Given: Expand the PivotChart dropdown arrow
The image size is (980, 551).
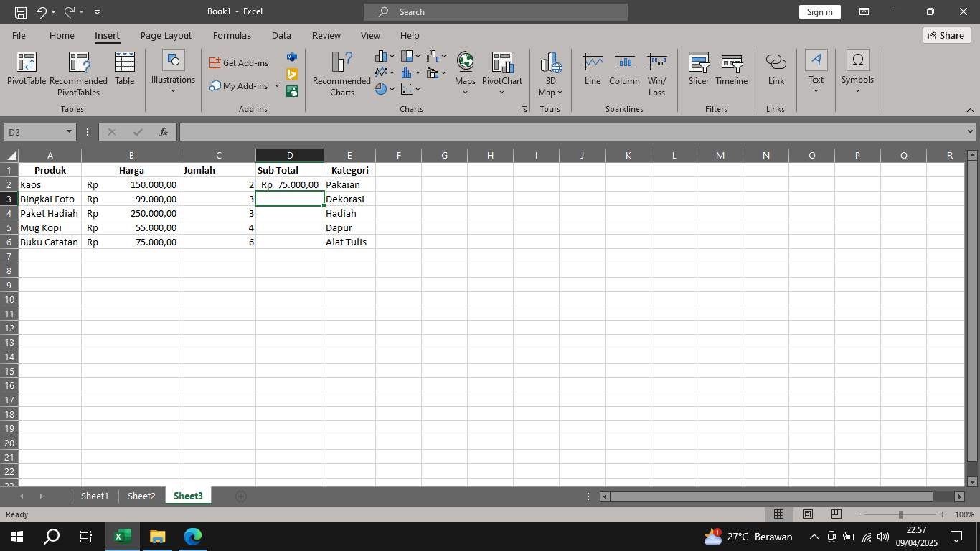Looking at the screenshot, I should [x=501, y=92].
